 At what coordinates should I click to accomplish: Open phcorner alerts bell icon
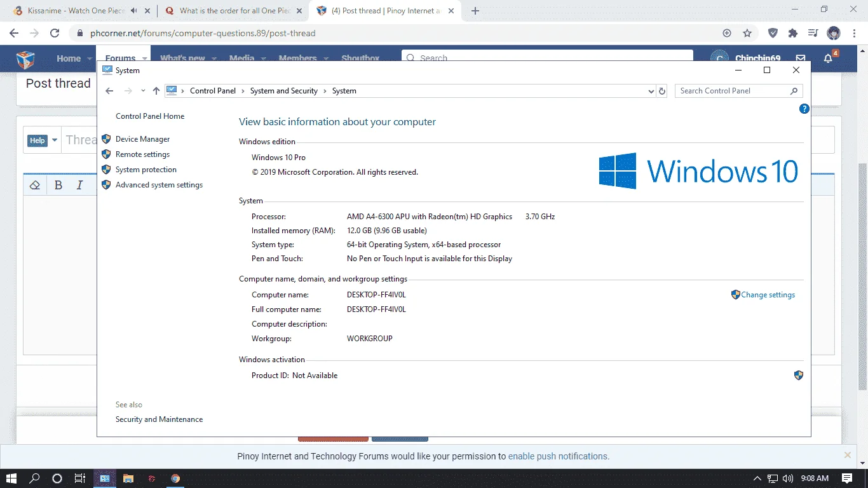[x=828, y=58]
